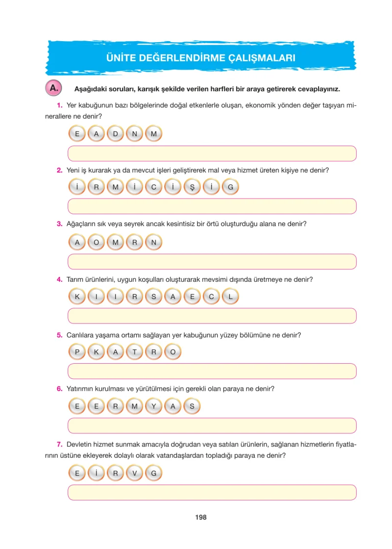Select the answer field for question 3
The image size is (392, 549).
(x=212, y=262)
